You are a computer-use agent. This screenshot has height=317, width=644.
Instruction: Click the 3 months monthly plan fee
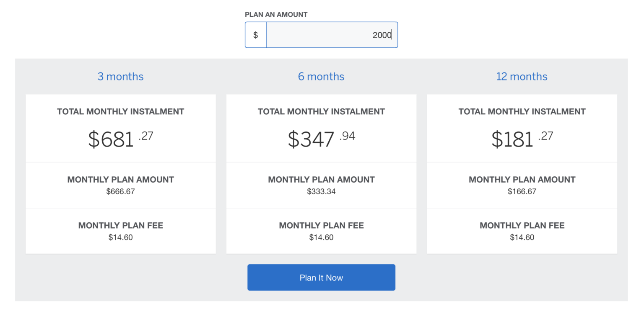click(120, 237)
